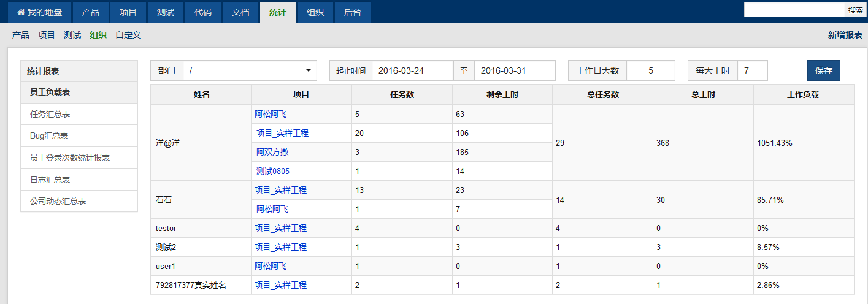Open the 部门 department dropdown
Viewport: 868px width, 304px height.
tap(250, 70)
